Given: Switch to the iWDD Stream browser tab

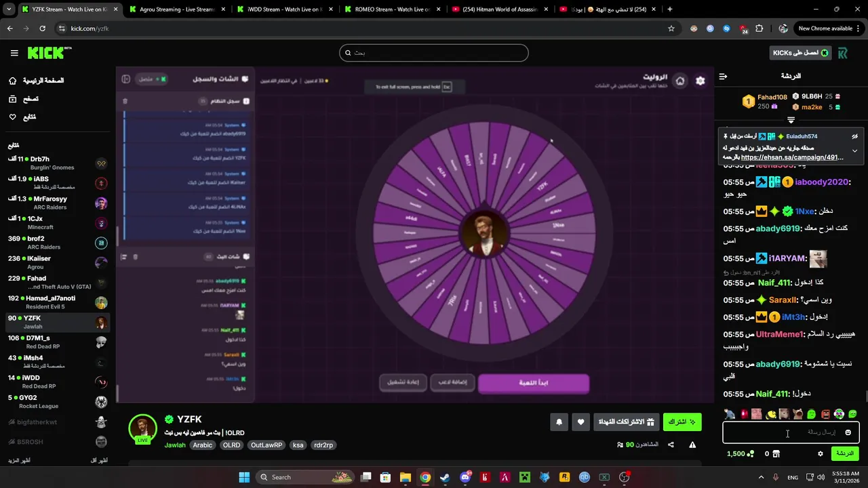Looking at the screenshot, I should click(285, 9).
